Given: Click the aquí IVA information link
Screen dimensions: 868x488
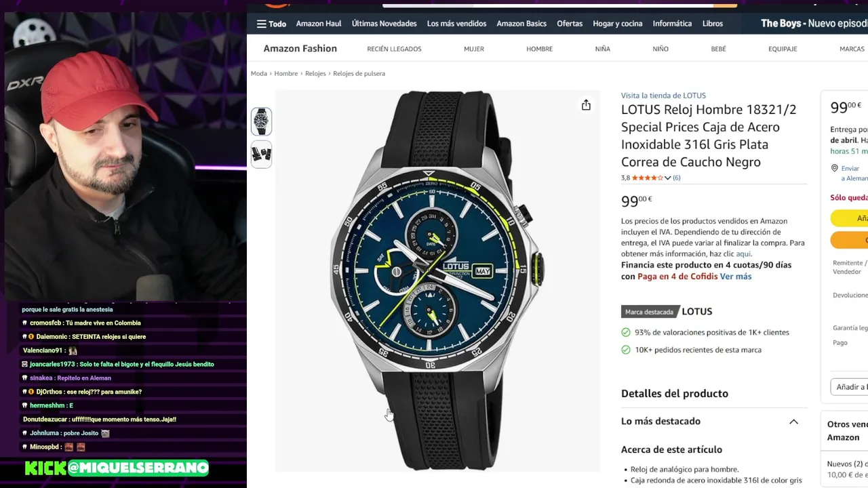Looking at the screenshot, I should pos(743,254).
